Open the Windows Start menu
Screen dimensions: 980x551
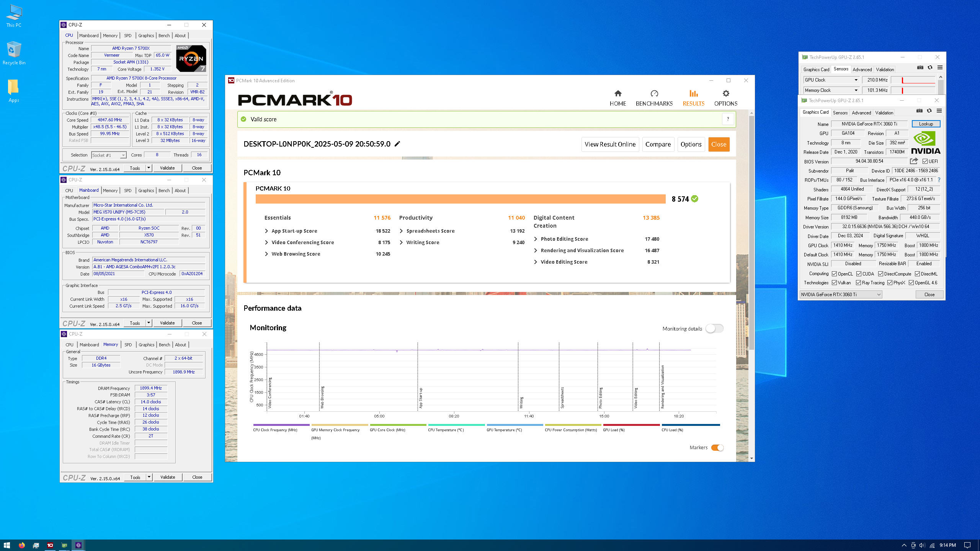[x=7, y=545]
